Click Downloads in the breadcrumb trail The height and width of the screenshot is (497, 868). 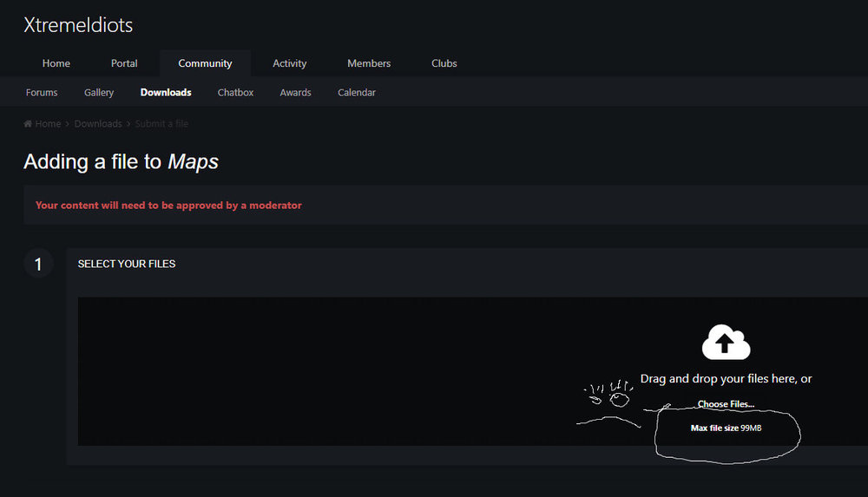98,124
